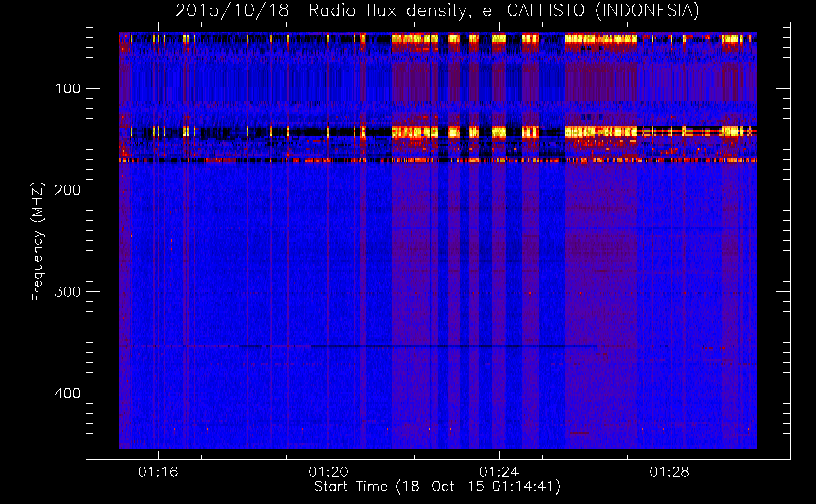Click the date '2015/10/18' in the title
The image size is (816, 504).
[232, 10]
